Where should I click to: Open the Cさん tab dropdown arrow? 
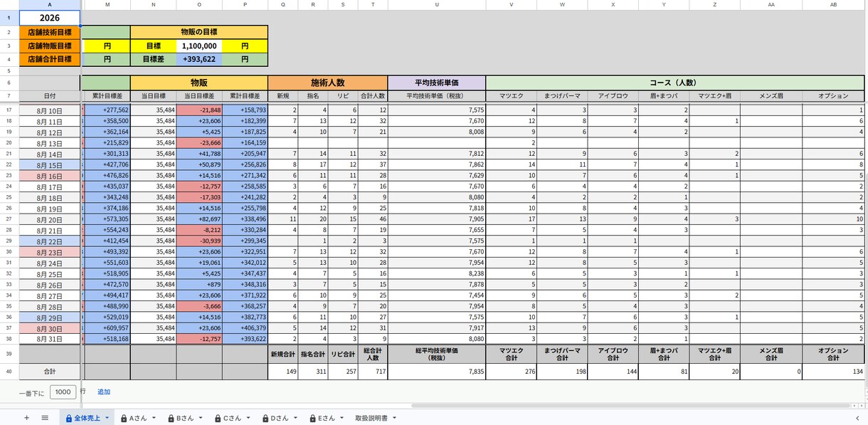[x=248, y=418]
